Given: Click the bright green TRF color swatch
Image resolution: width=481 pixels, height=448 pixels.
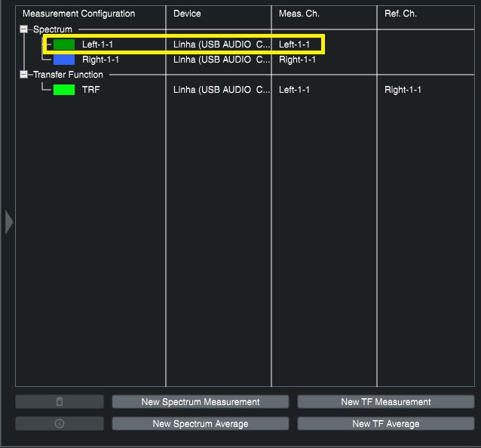Looking at the screenshot, I should 64,90.
